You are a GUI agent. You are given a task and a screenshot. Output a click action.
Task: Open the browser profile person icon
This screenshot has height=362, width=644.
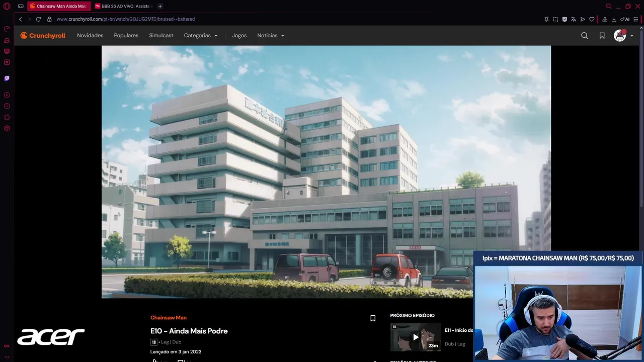tap(605, 19)
